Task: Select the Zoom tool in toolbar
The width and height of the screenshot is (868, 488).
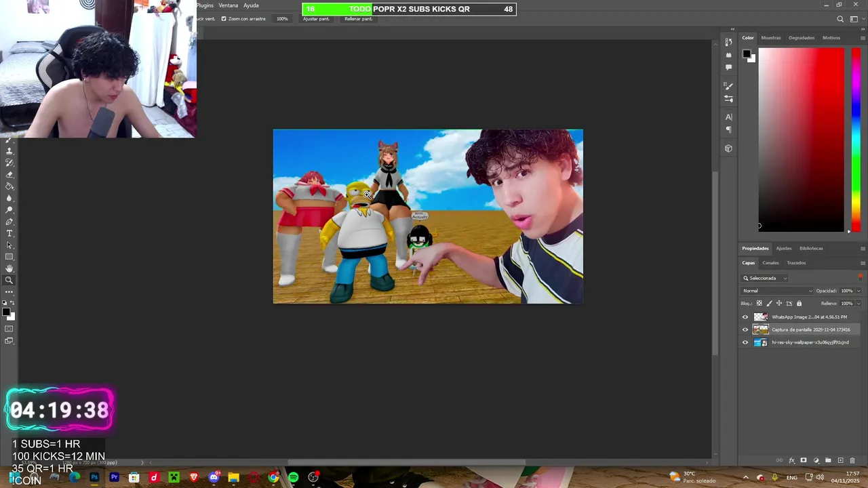Action: (x=9, y=280)
